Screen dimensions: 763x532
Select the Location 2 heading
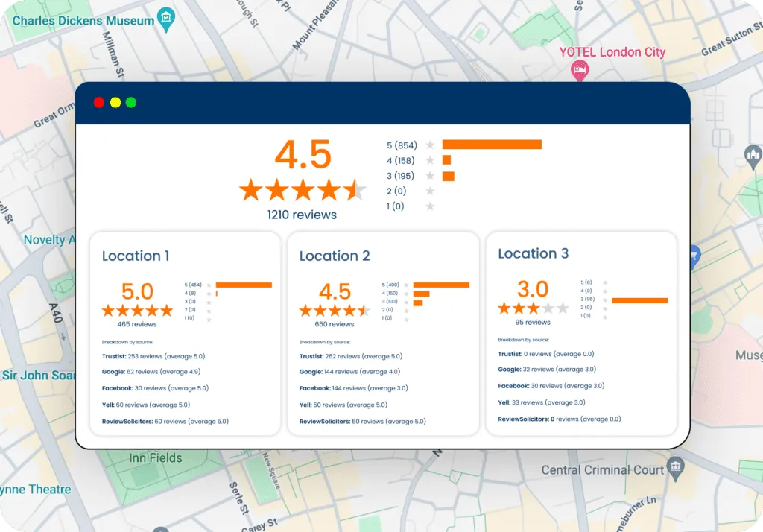[x=335, y=256]
